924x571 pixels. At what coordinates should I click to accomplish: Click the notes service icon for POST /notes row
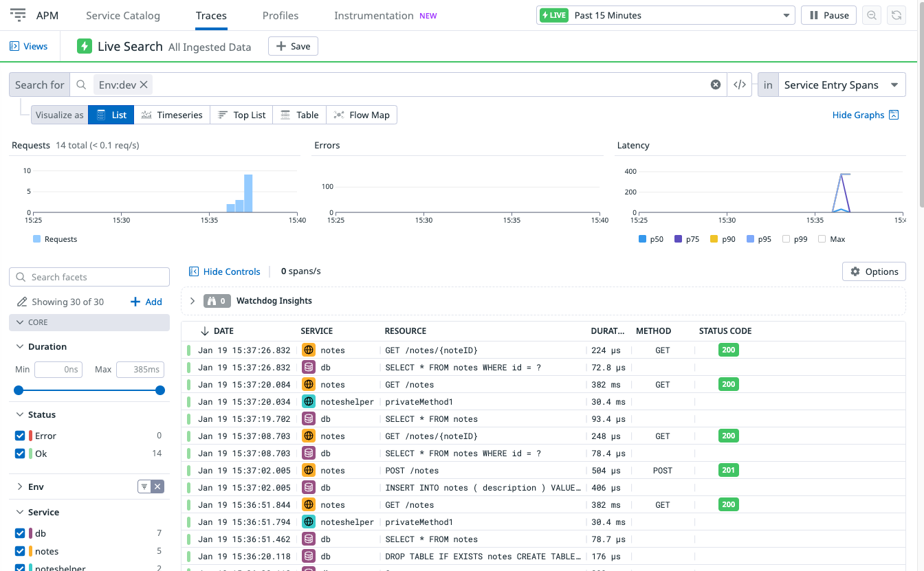pyautogui.click(x=309, y=470)
